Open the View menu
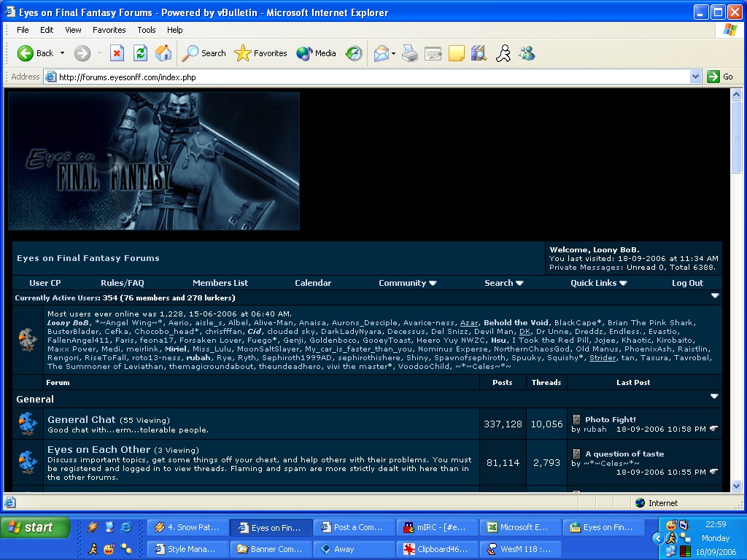 click(x=73, y=30)
